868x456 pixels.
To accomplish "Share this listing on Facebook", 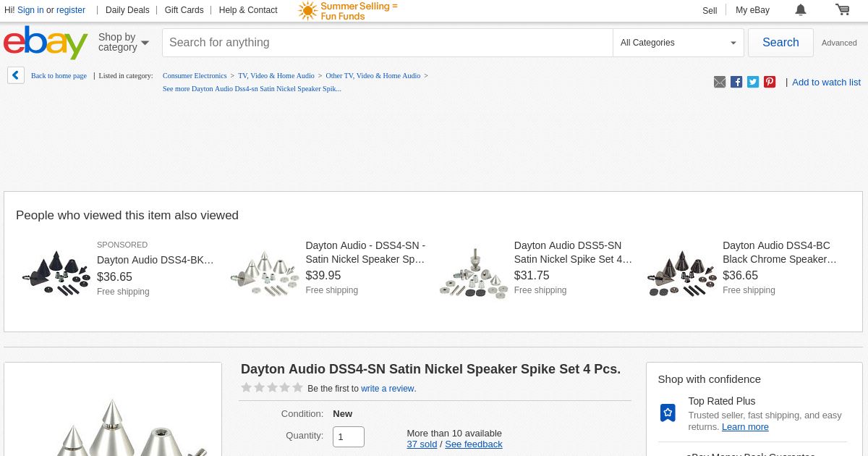I will (736, 82).
